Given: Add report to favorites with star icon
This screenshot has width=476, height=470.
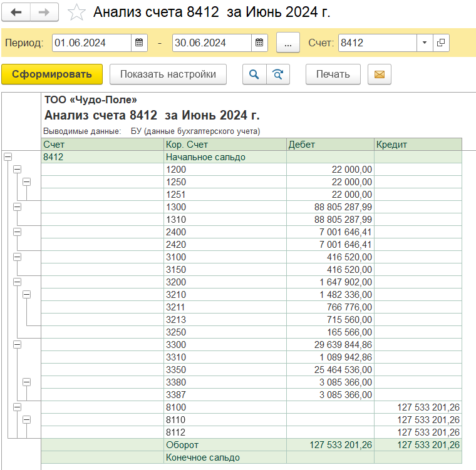Looking at the screenshot, I should click(x=76, y=13).
